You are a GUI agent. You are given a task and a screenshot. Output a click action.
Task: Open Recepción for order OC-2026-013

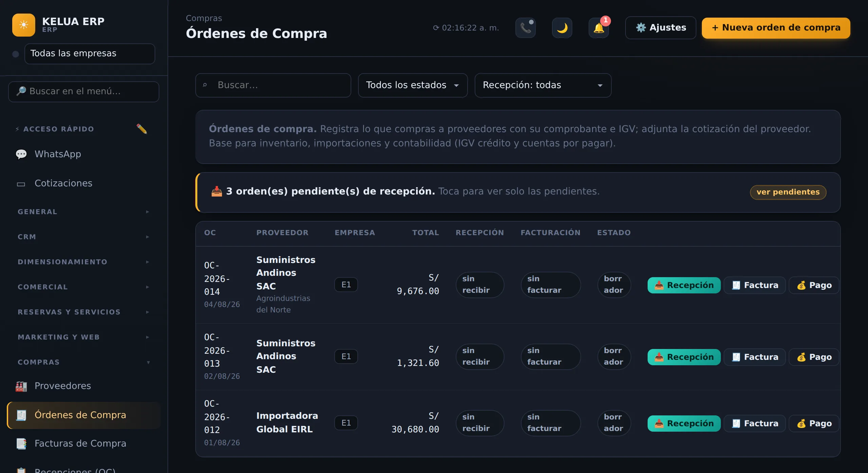click(x=684, y=357)
